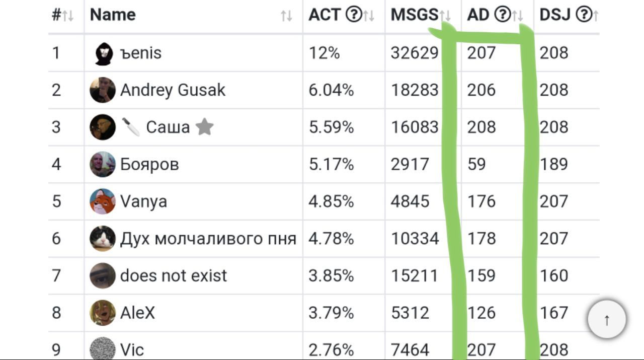Screen dimensions: 644x360
Task: Click the MSGS column header label
Action: click(x=415, y=15)
